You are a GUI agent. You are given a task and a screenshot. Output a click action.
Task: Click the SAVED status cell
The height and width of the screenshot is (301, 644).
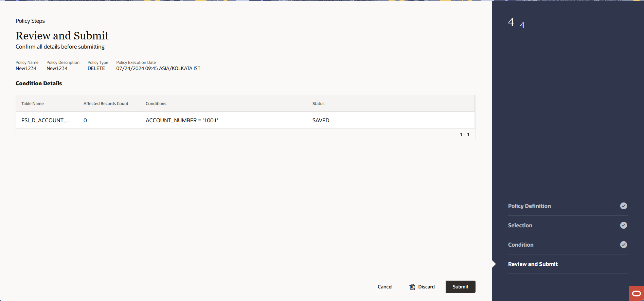tap(391, 120)
